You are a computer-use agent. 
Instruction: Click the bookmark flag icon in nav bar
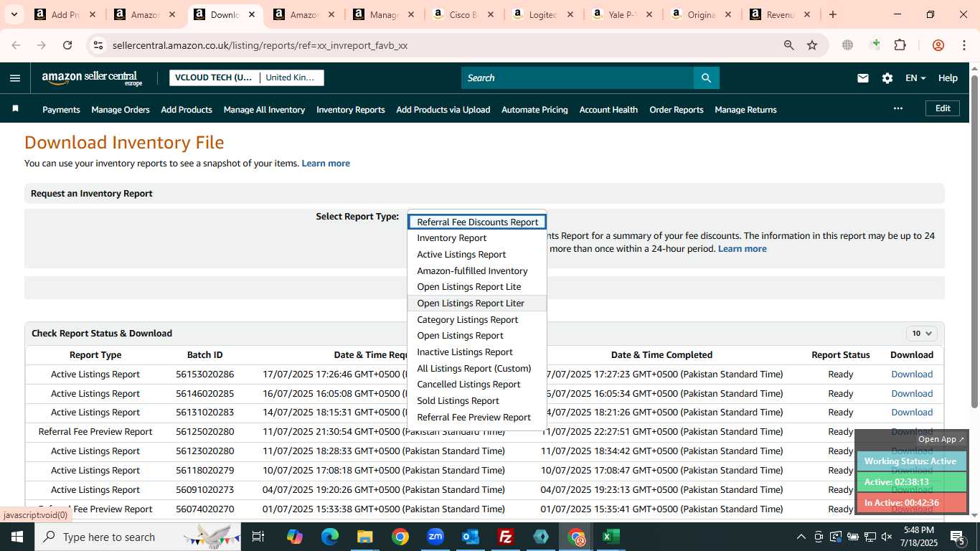15,109
